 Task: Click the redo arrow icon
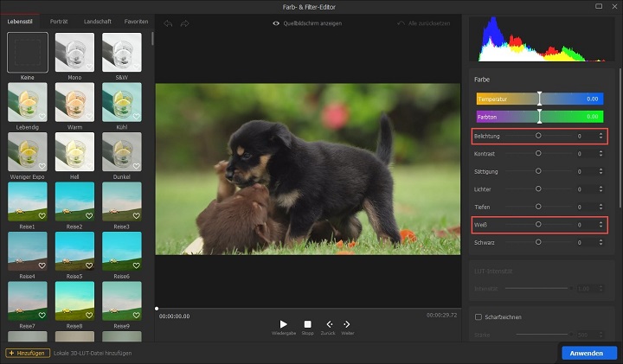click(184, 23)
